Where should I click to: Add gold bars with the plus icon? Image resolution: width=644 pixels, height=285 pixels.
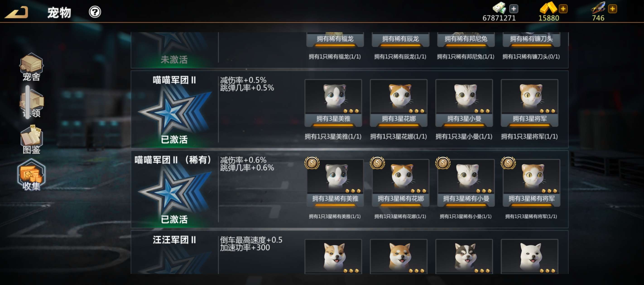coord(563,9)
